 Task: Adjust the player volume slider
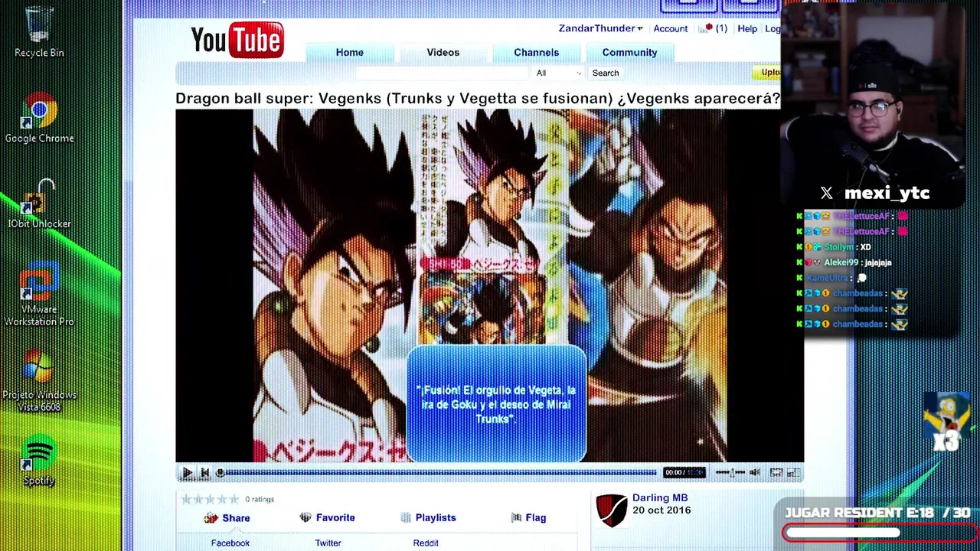coord(730,473)
